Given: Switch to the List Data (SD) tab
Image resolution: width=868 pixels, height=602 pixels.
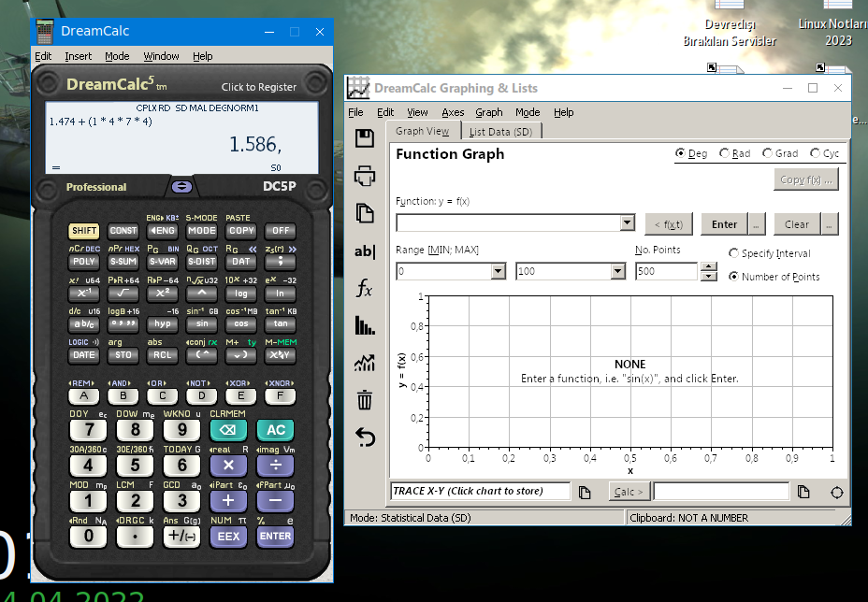Looking at the screenshot, I should (x=501, y=132).
